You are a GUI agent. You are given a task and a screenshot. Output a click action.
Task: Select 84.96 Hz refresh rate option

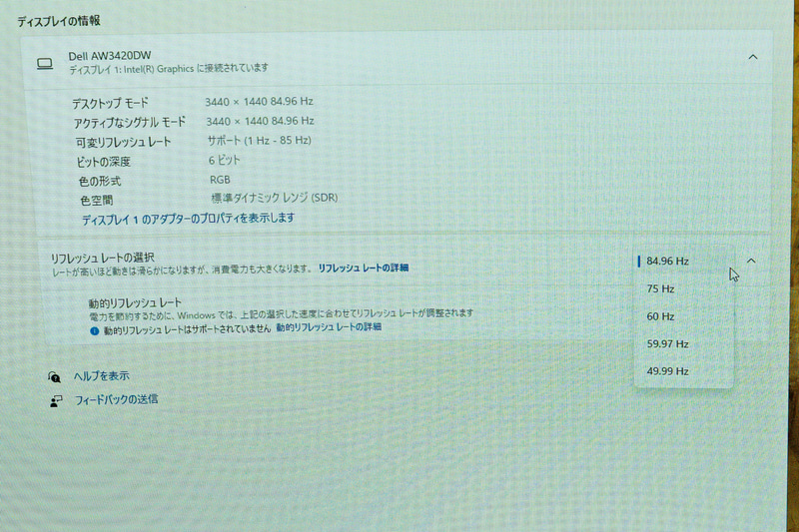click(683, 262)
